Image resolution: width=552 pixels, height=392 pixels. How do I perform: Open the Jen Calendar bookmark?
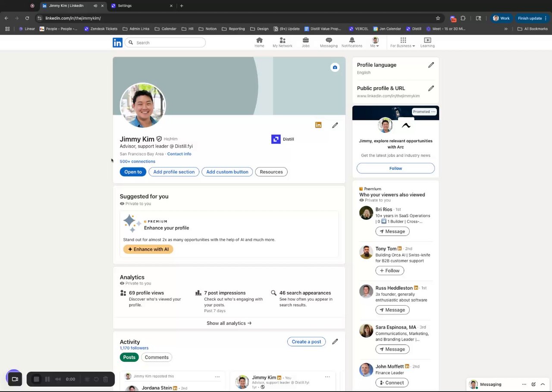click(387, 29)
